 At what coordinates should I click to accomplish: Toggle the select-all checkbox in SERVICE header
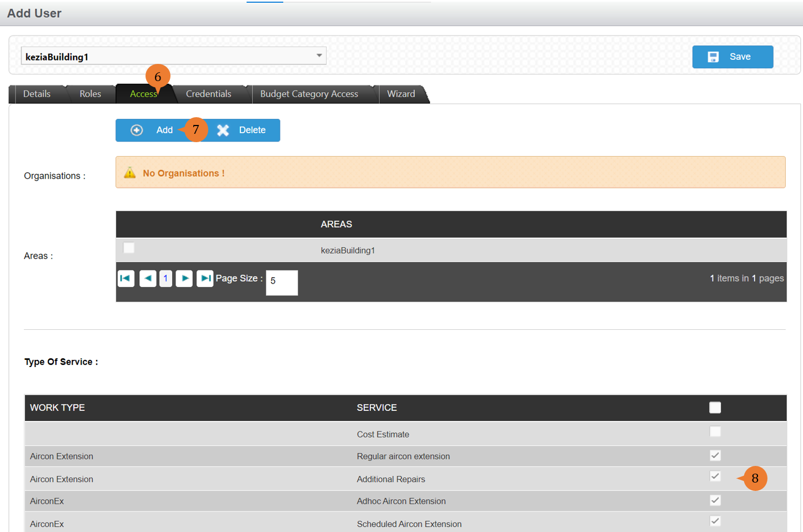pyautogui.click(x=715, y=408)
